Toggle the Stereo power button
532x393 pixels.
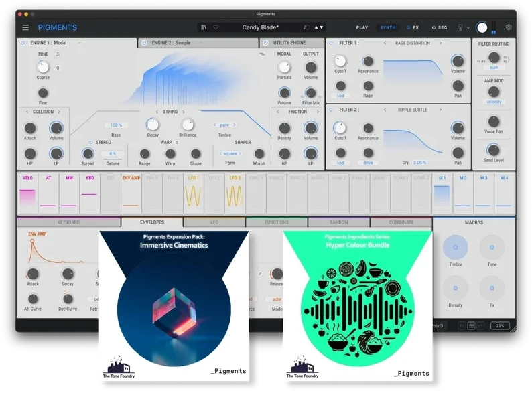91,142
